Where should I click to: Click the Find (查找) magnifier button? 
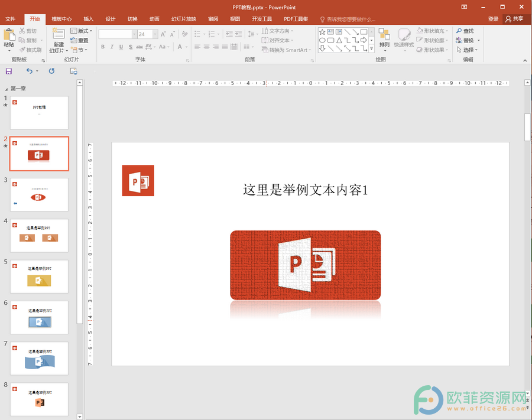pyautogui.click(x=465, y=31)
